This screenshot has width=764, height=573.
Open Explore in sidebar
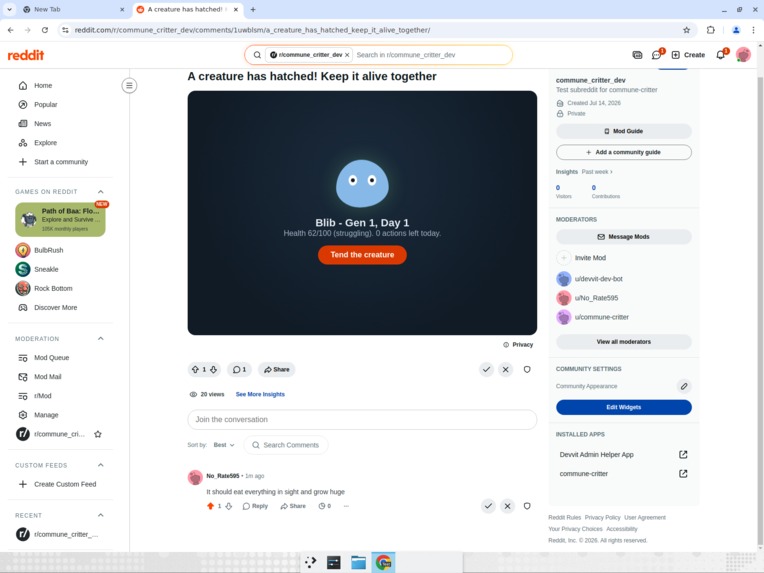pos(60,142)
